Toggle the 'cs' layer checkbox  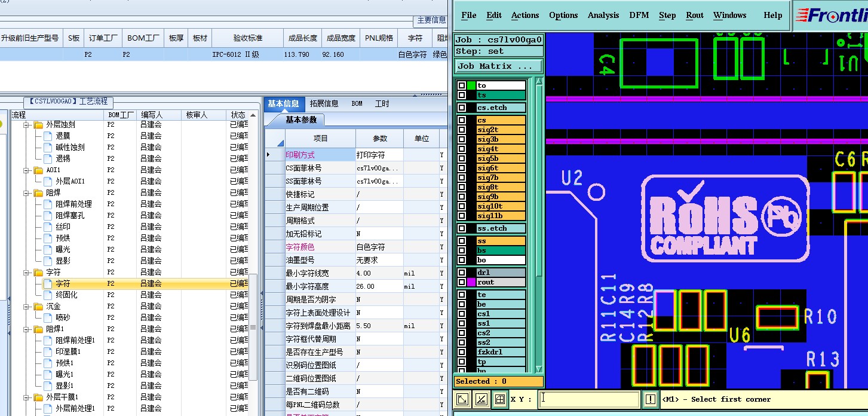click(x=462, y=120)
